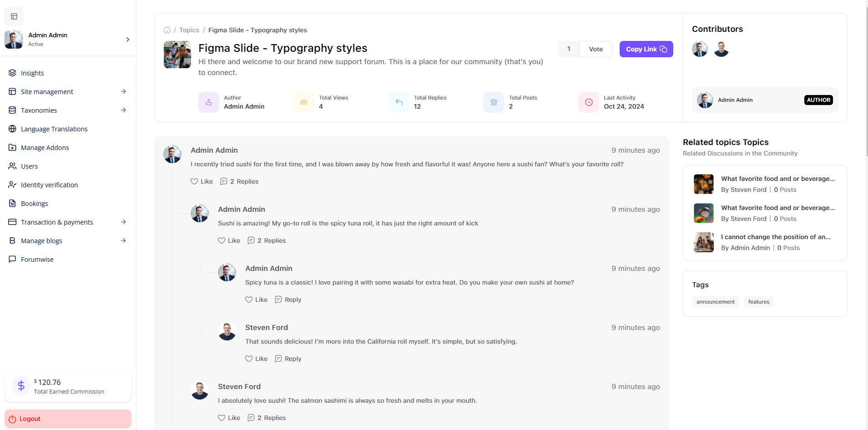This screenshot has width=868, height=430.
Task: Like the sushi topic's first post
Action: click(x=202, y=181)
